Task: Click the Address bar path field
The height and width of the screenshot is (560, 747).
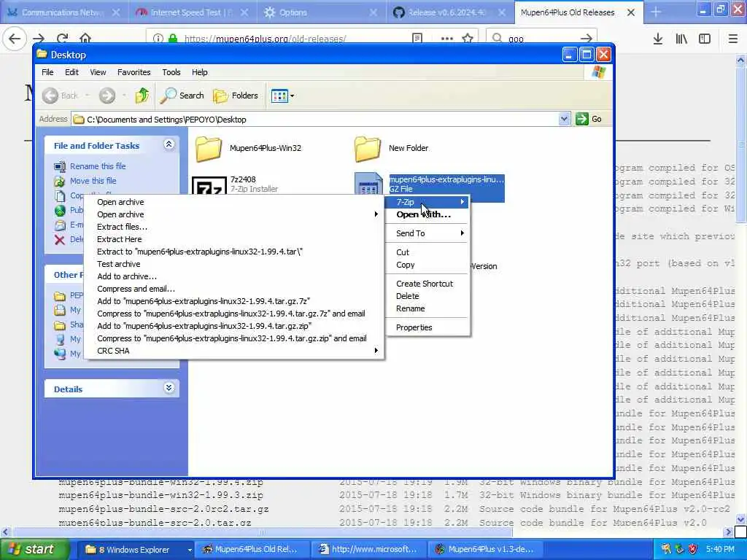Action: pyautogui.click(x=315, y=120)
